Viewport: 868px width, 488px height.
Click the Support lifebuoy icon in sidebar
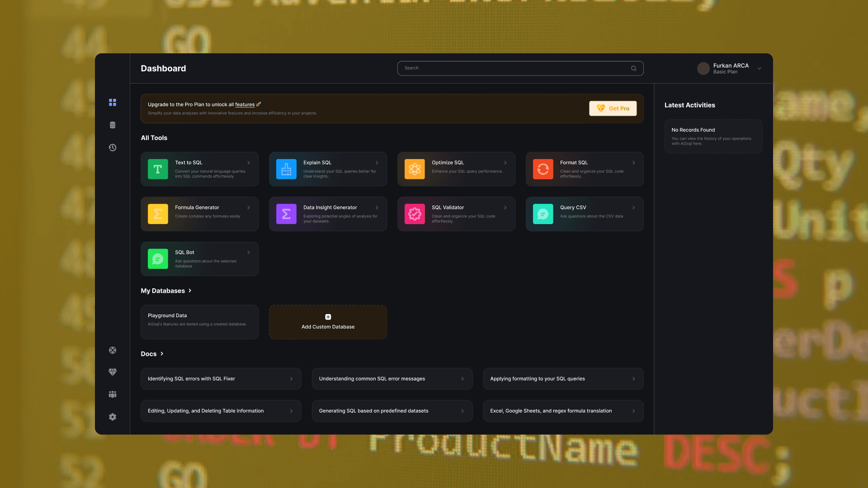click(113, 350)
